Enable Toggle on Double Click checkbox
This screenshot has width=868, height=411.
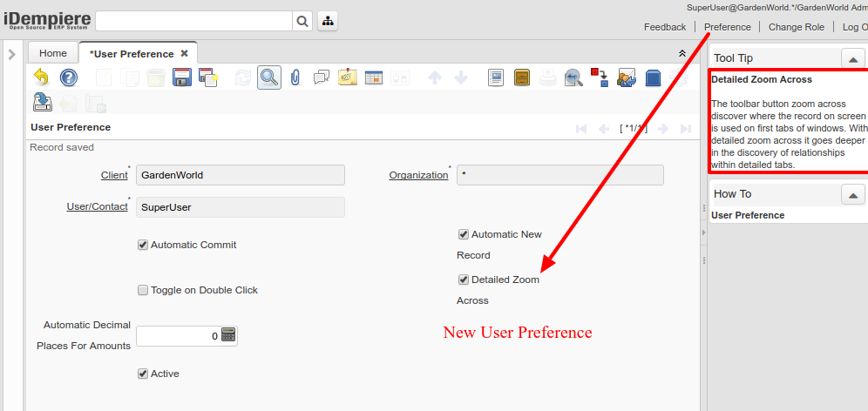(143, 290)
